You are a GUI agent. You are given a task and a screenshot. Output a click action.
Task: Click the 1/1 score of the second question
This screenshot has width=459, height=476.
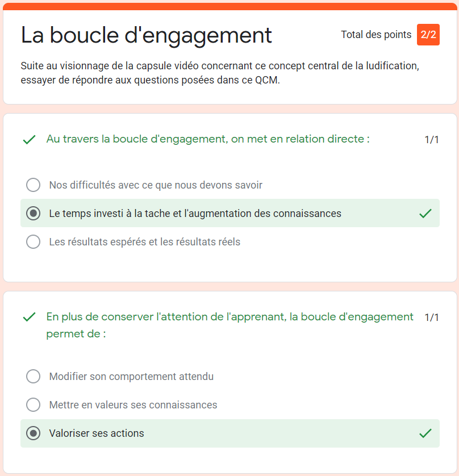click(x=431, y=317)
